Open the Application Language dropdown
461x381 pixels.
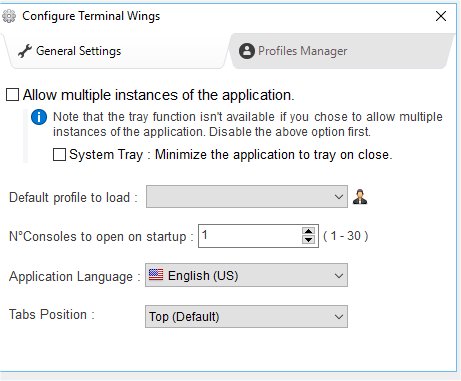pyautogui.click(x=246, y=275)
